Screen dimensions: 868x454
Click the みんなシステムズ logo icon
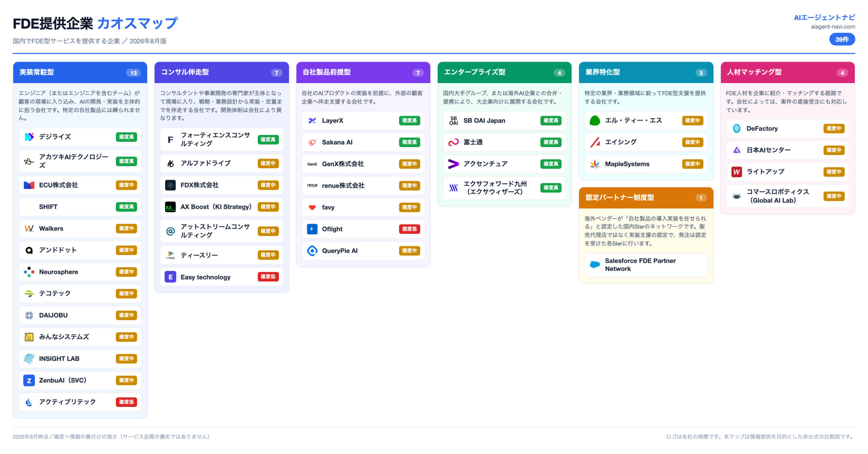[x=29, y=337]
